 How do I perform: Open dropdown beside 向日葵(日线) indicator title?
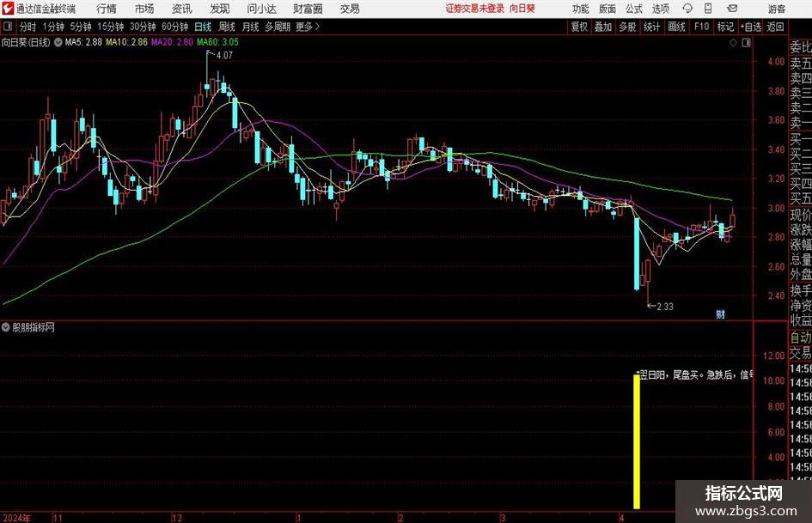click(58, 42)
